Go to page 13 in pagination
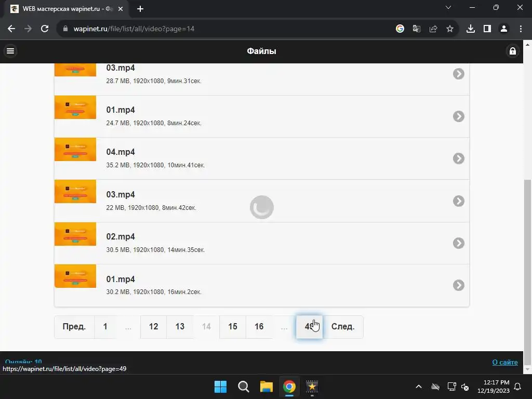Image resolution: width=532 pixels, height=399 pixels. (180, 327)
